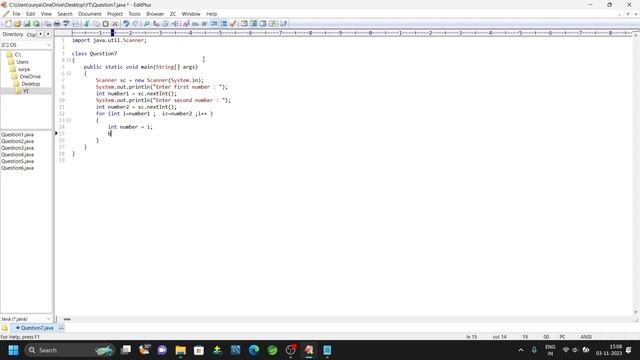Click the 'col 14' status bar entry
The image size is (640, 360).
click(x=500, y=337)
